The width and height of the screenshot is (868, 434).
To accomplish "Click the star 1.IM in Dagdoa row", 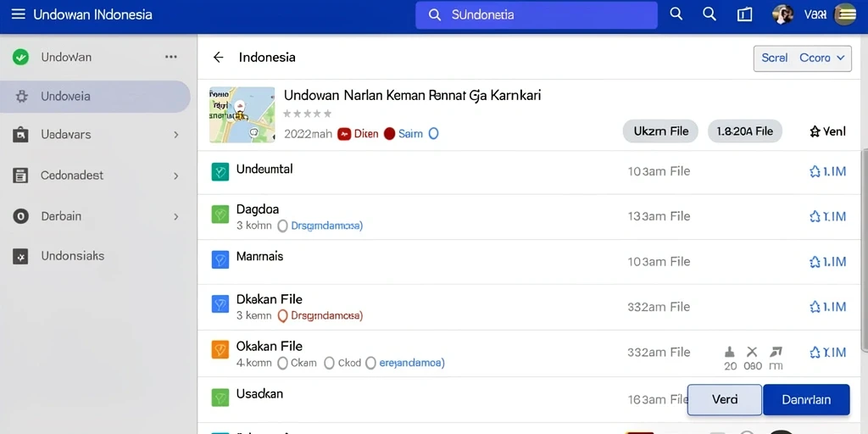I will (827, 216).
